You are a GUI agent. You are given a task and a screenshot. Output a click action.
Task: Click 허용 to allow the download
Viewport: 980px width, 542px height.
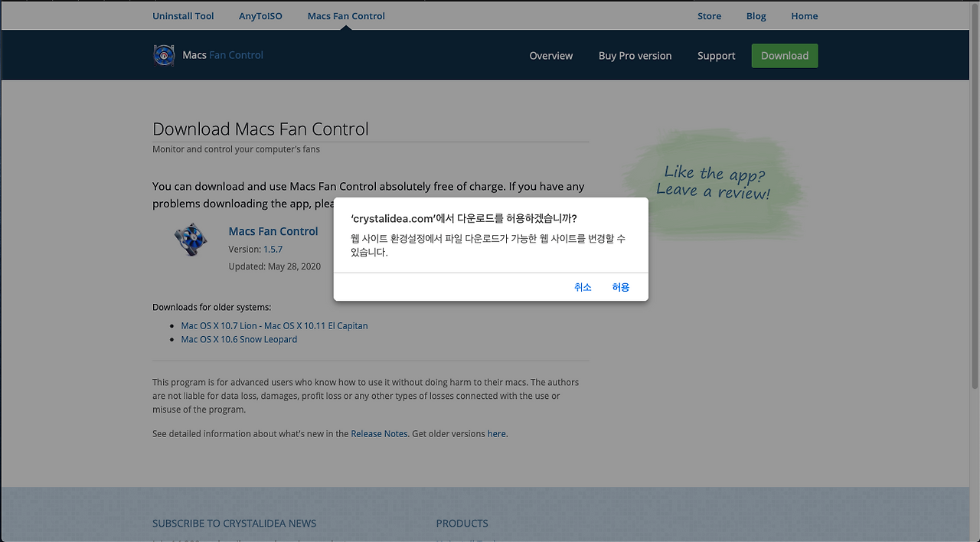(x=620, y=287)
